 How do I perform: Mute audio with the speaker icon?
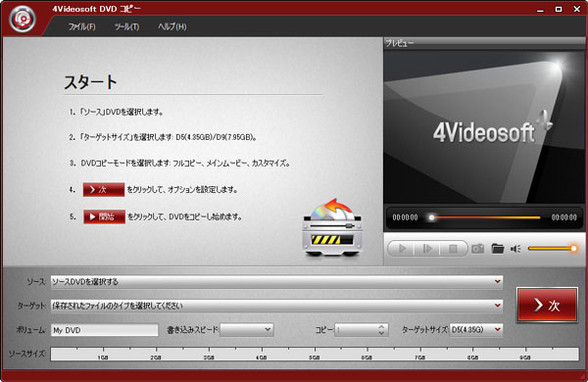[x=515, y=249]
